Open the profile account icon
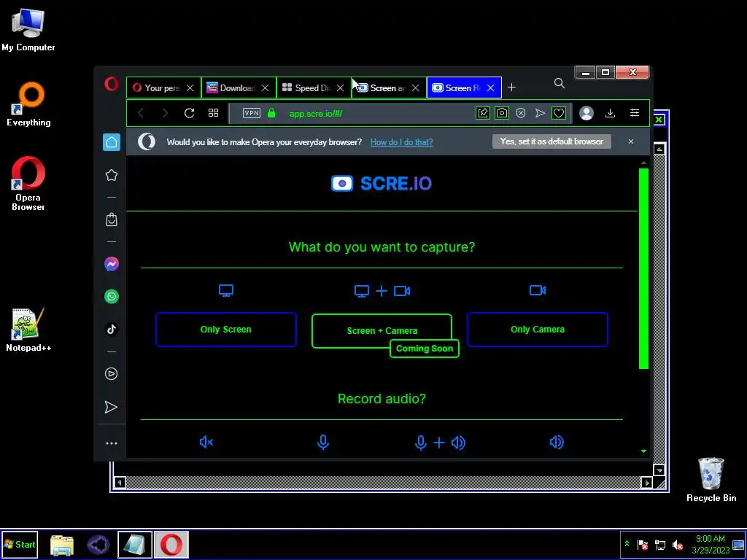This screenshot has height=560, width=747. tap(587, 113)
